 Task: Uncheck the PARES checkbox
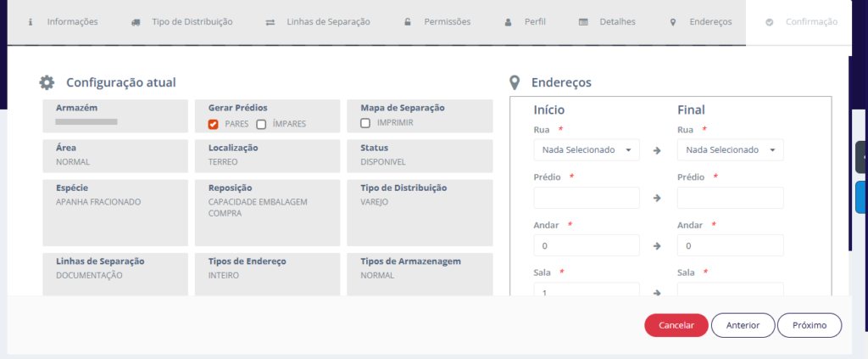tap(214, 124)
